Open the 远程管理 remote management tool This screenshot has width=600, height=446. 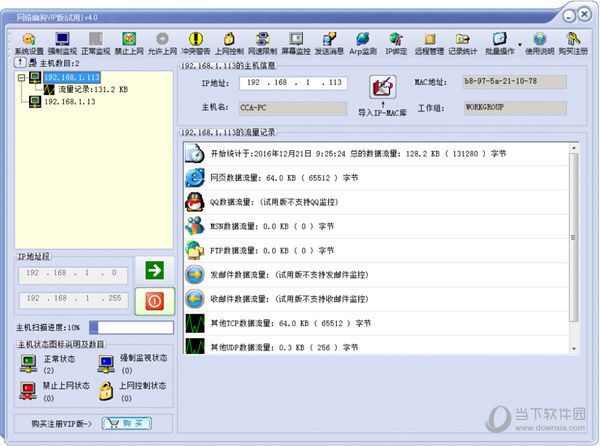point(429,44)
